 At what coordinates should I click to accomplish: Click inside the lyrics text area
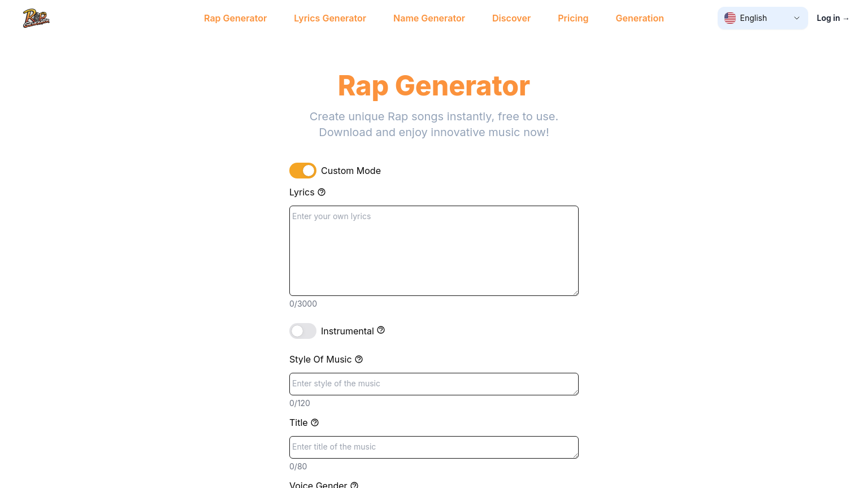[x=433, y=250]
